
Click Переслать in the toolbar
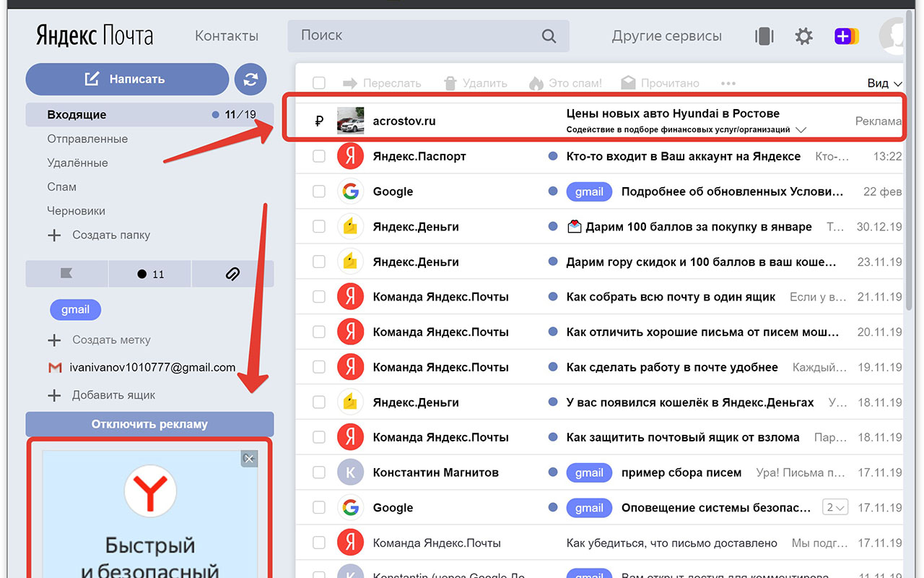click(382, 83)
